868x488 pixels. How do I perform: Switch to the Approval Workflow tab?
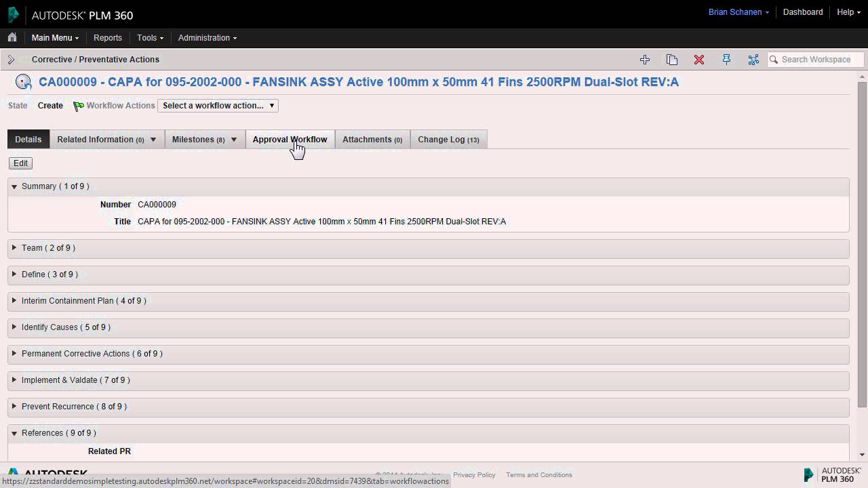[290, 140]
